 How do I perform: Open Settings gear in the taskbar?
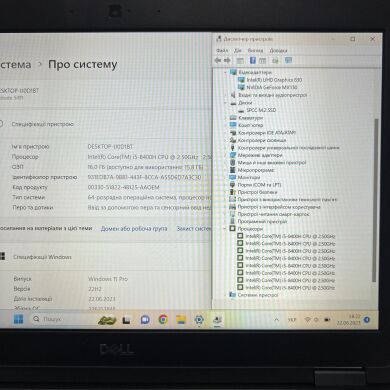click(x=199, y=320)
